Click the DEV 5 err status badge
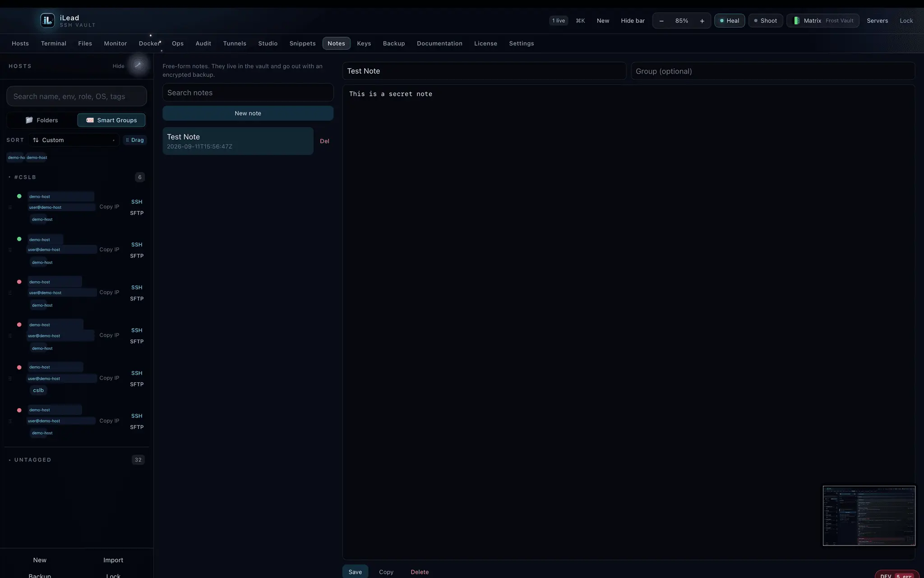 [897, 575]
